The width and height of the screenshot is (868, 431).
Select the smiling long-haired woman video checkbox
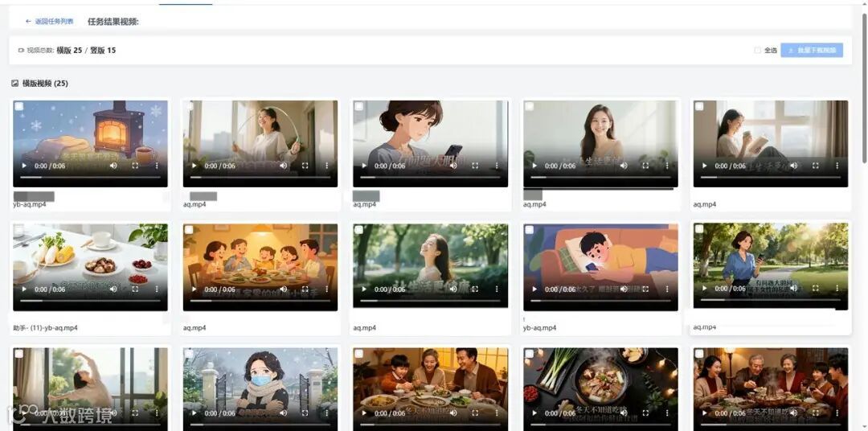tap(529, 106)
